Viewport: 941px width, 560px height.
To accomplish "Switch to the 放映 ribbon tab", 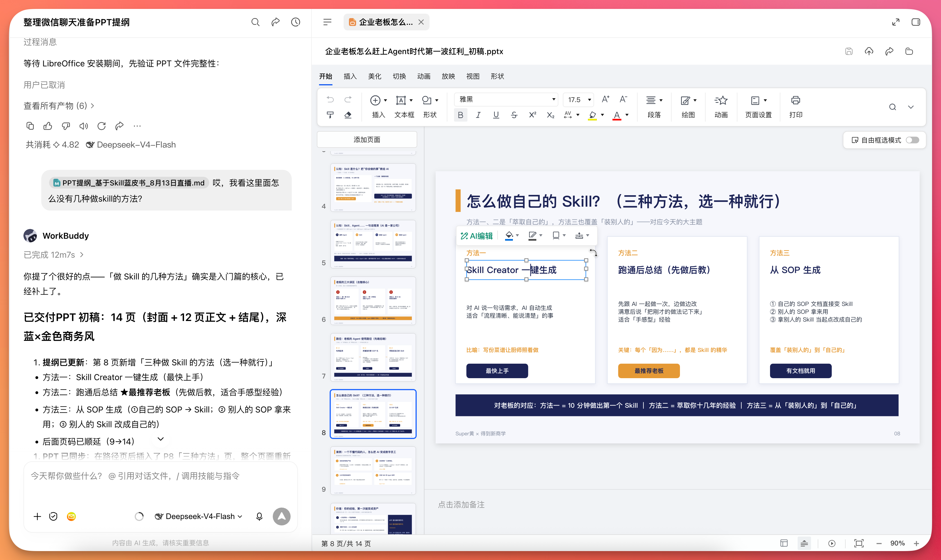I will click(448, 76).
